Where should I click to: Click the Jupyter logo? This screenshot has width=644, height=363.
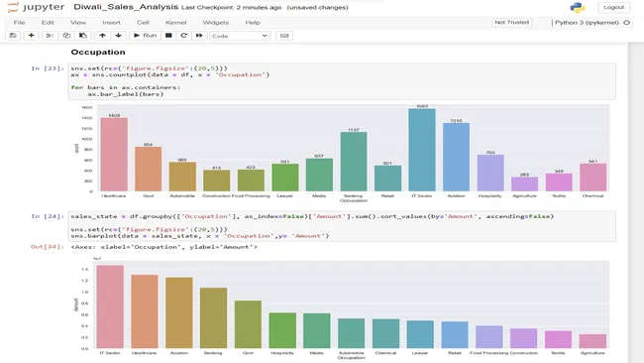(36, 7)
